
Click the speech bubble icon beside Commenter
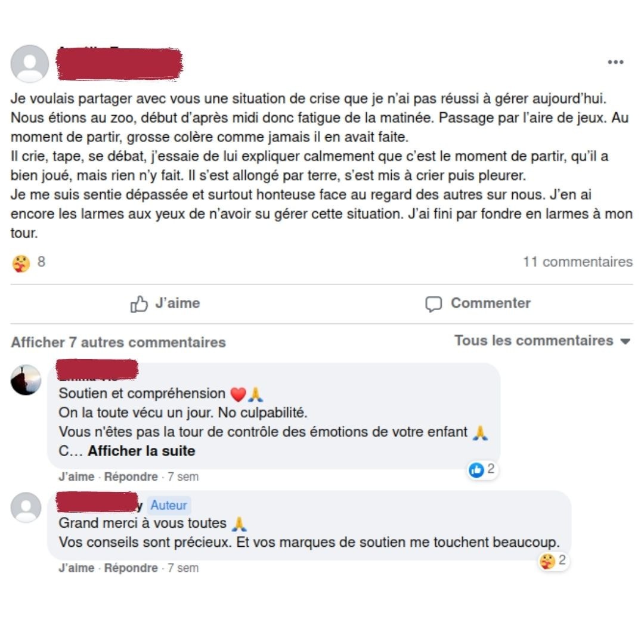pos(434,304)
